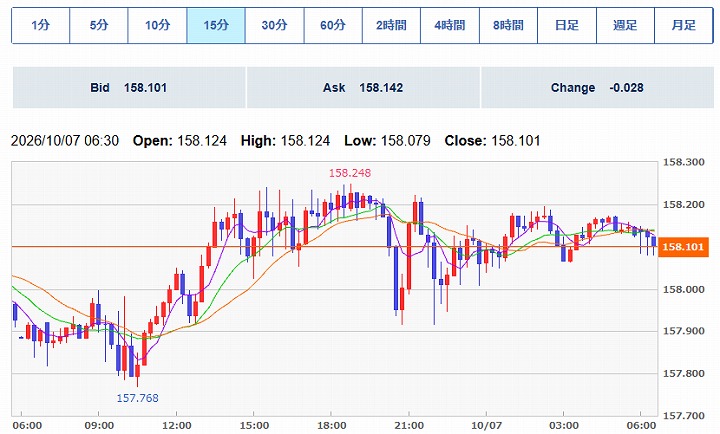Select the 60分 timeframe
The width and height of the screenshot is (720, 434).
click(333, 25)
